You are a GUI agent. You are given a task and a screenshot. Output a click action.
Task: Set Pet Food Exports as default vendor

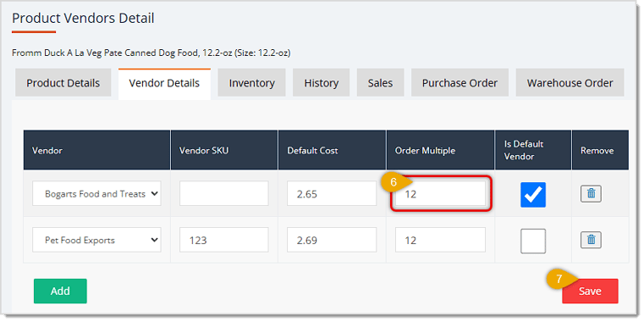[x=533, y=241]
